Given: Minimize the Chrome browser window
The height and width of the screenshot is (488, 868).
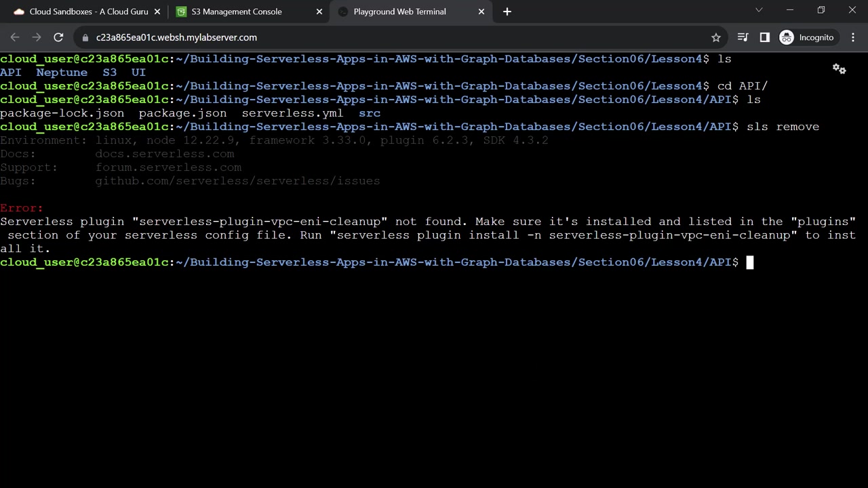Looking at the screenshot, I should (790, 10).
